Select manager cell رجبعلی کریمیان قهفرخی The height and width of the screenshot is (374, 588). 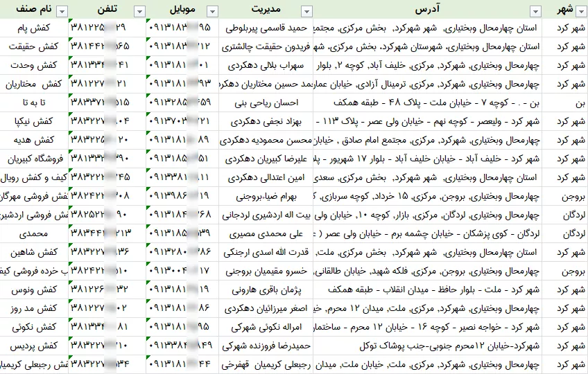(x=266, y=364)
